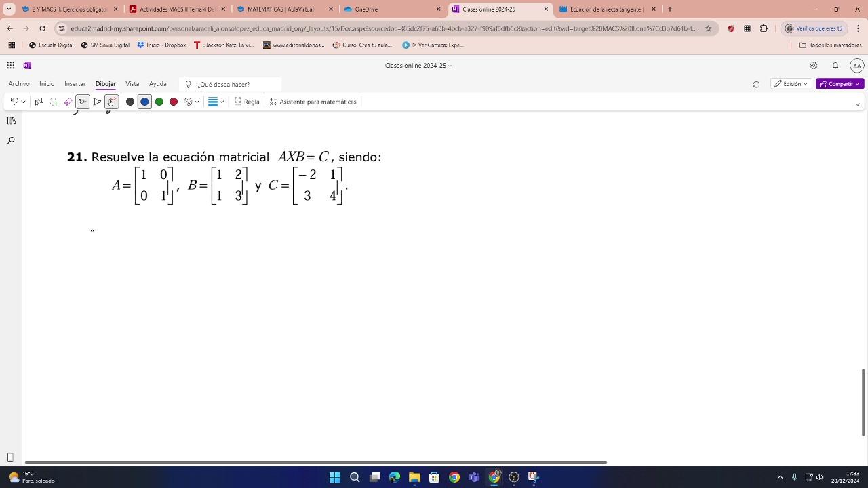This screenshot has width=868, height=488.
Task: Open the Windows Start menu
Action: 334,477
